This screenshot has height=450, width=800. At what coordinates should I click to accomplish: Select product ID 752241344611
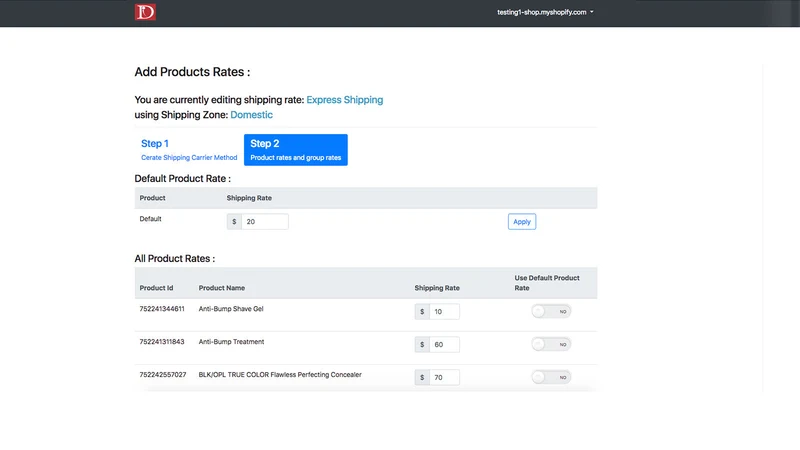[x=162, y=309]
